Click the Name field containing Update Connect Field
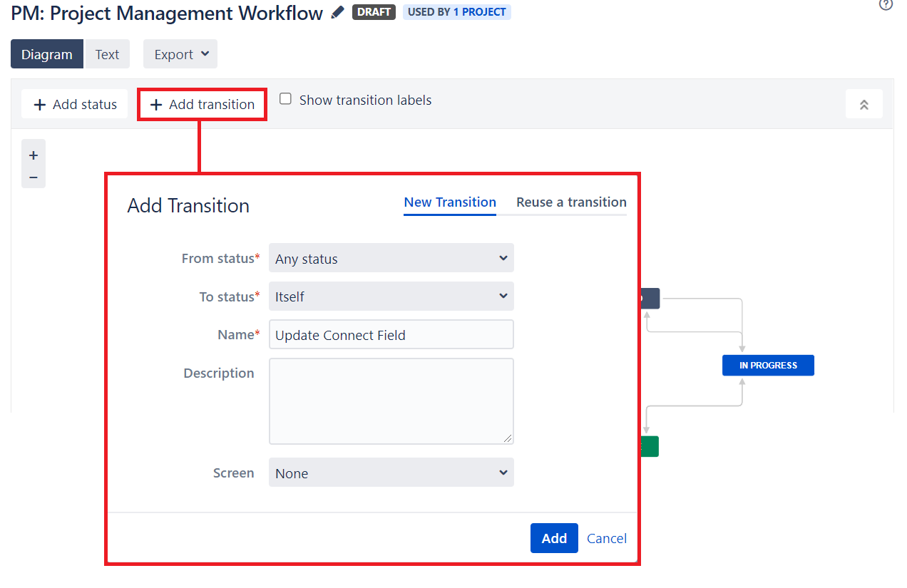This screenshot has height=588, width=907. (x=391, y=334)
